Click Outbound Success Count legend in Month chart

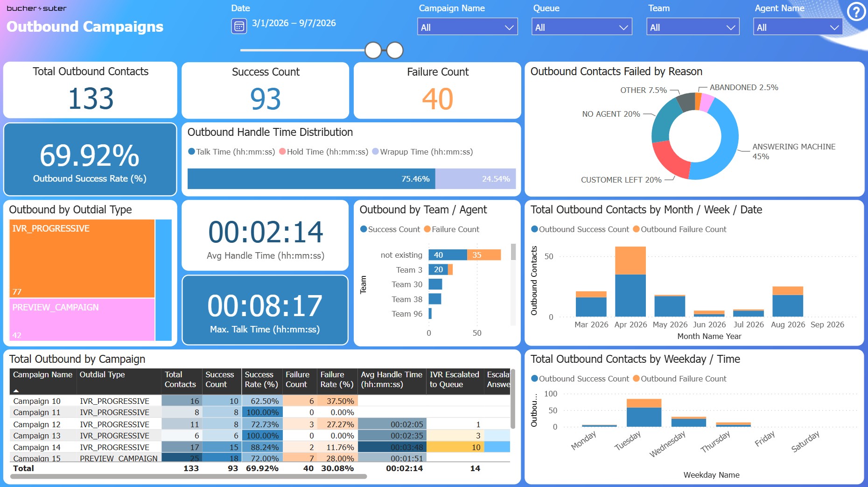[580, 229]
